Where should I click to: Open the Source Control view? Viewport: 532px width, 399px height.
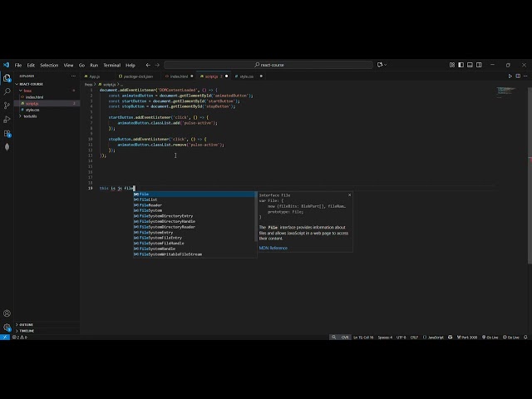click(7, 106)
